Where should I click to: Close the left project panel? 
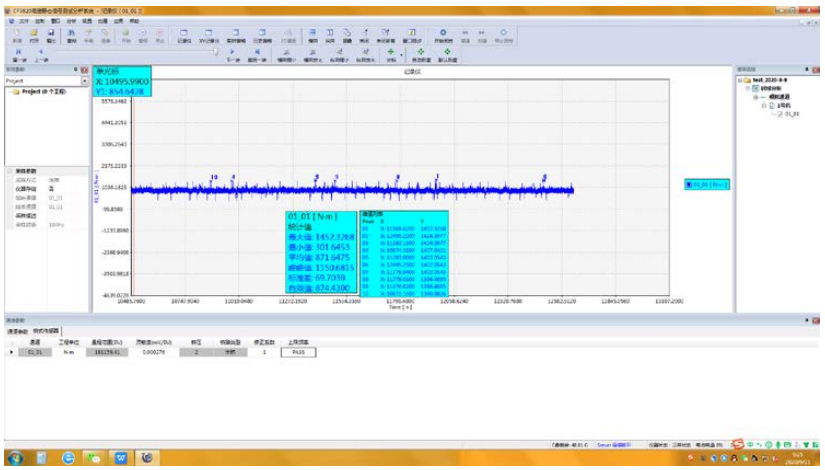coord(84,69)
